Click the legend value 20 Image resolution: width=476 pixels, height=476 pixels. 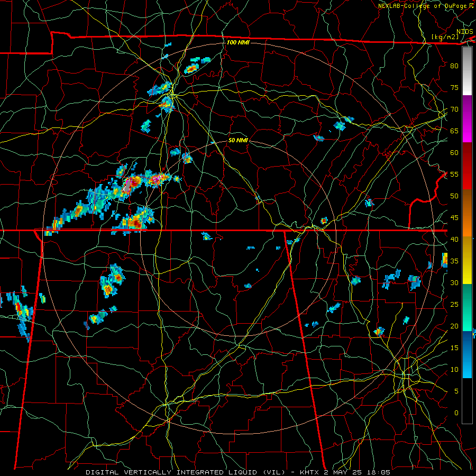tap(454, 326)
